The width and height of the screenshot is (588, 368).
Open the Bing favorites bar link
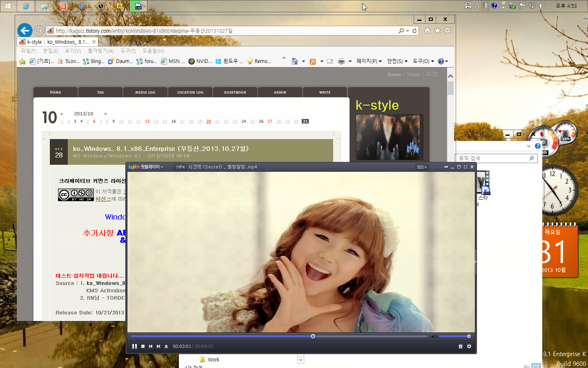click(94, 61)
